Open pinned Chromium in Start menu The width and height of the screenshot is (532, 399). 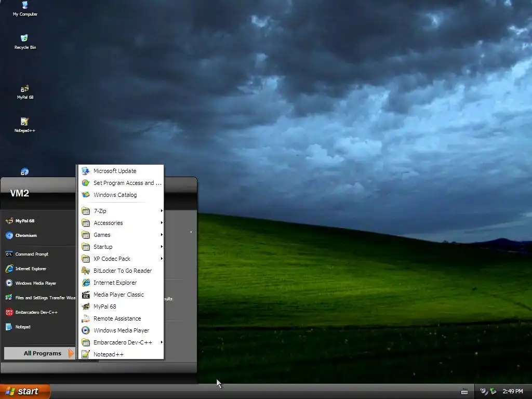coord(39,235)
